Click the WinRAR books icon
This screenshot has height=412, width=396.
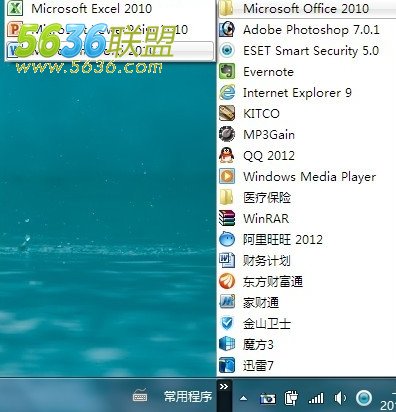tap(227, 218)
